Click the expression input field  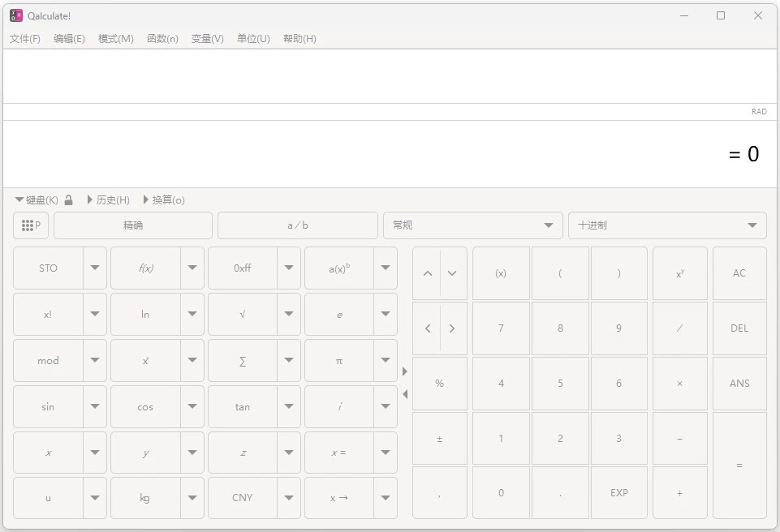click(390, 76)
